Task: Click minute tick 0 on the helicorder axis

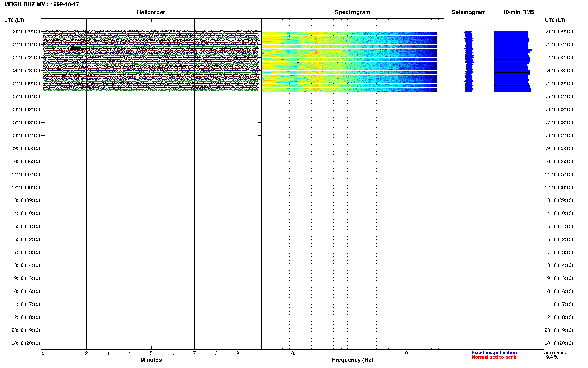Action: coord(43,353)
